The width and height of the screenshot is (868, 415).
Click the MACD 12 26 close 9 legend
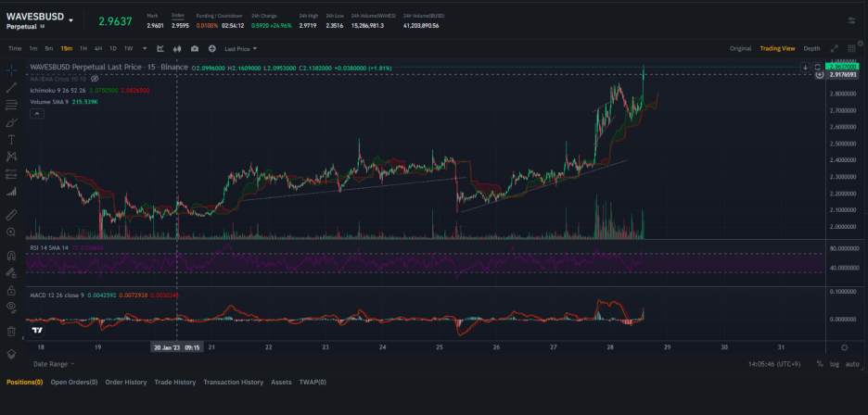(57, 295)
